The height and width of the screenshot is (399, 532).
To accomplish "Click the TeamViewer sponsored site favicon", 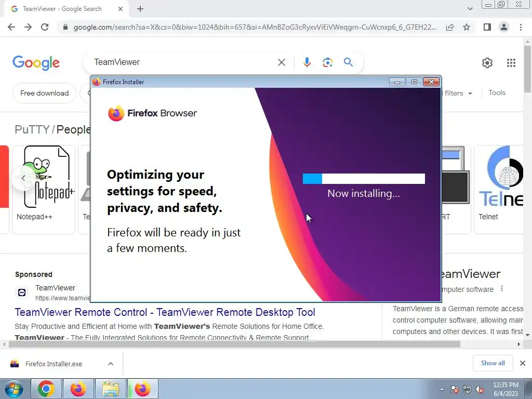I will pos(22,292).
